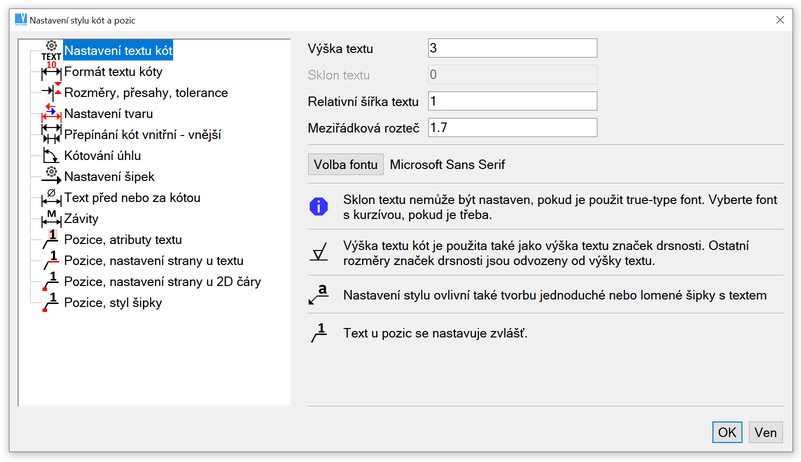Click the dimension text format icon

click(51, 73)
